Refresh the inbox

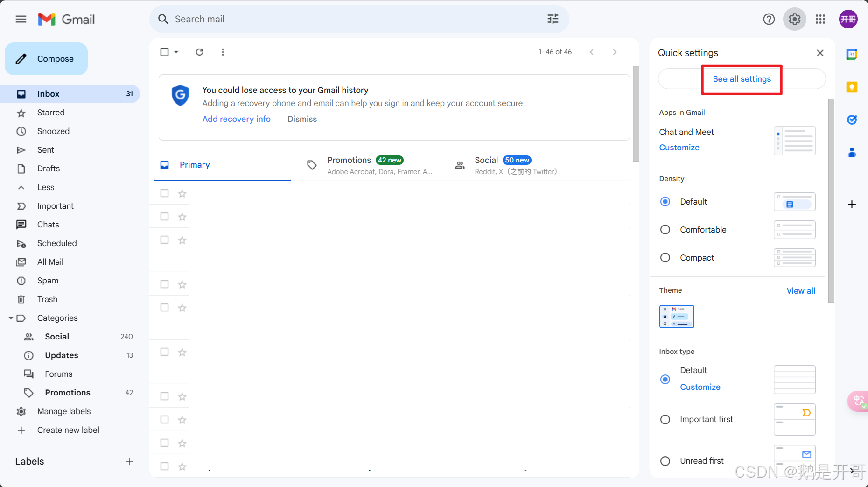coord(200,52)
